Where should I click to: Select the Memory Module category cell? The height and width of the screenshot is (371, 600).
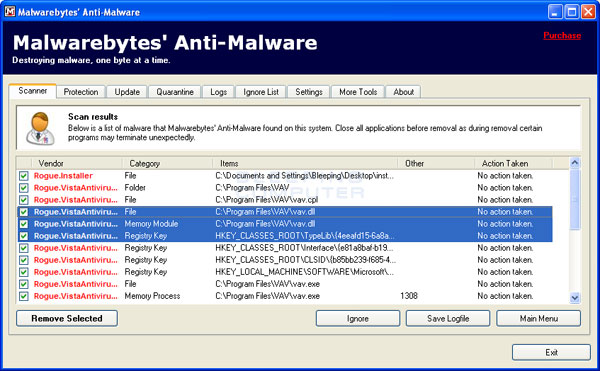click(152, 224)
